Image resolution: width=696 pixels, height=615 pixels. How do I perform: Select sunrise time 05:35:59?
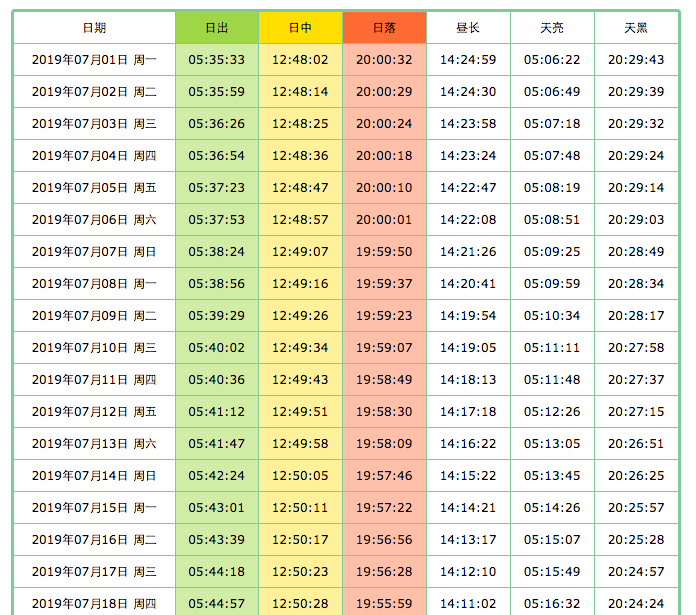click(217, 91)
